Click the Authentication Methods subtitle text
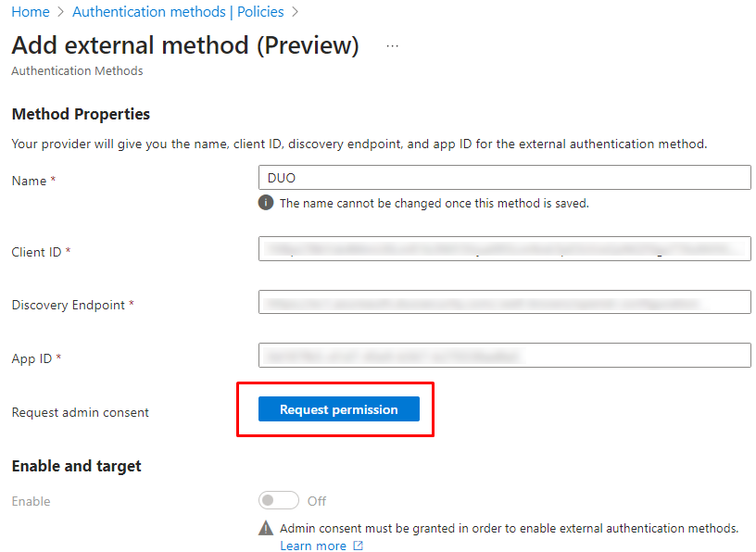This screenshot has height=552, width=756. [x=77, y=70]
